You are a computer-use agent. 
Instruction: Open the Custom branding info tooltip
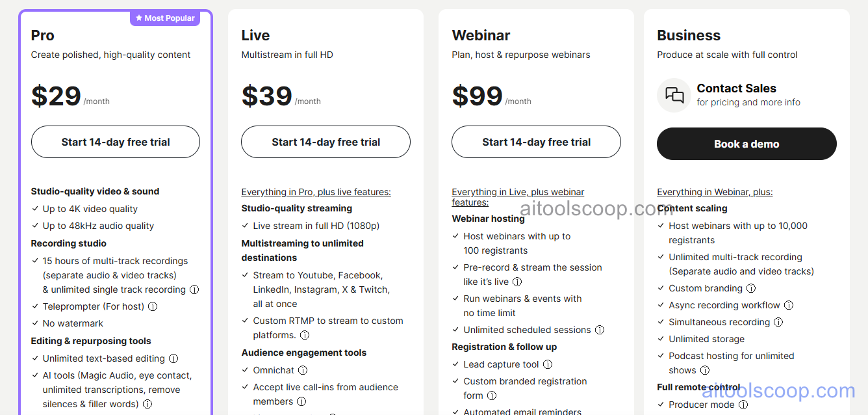[751, 288]
